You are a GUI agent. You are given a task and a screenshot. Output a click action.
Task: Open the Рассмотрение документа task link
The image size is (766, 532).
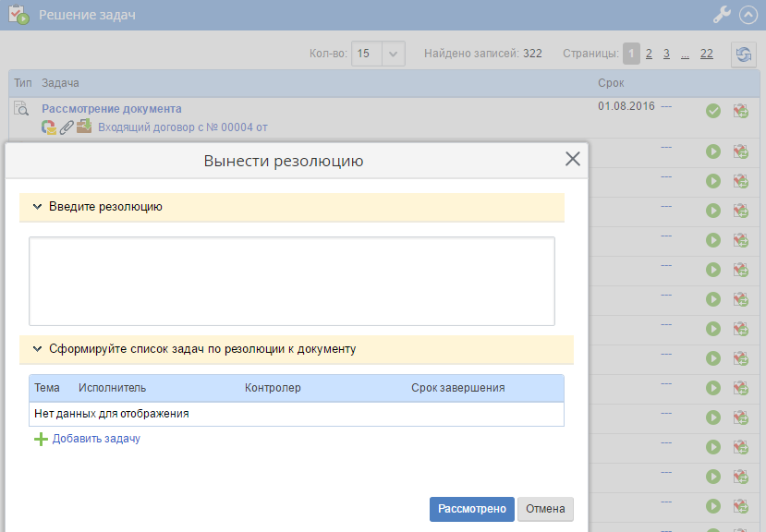pyautogui.click(x=111, y=108)
